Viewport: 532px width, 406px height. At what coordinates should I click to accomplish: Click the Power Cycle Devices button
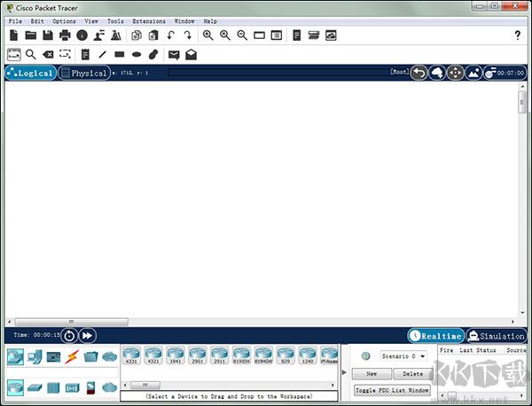pyautogui.click(x=69, y=335)
